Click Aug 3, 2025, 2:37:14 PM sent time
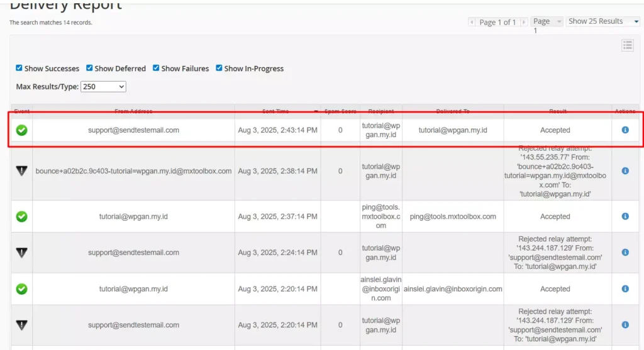644x350 pixels. pyautogui.click(x=277, y=216)
